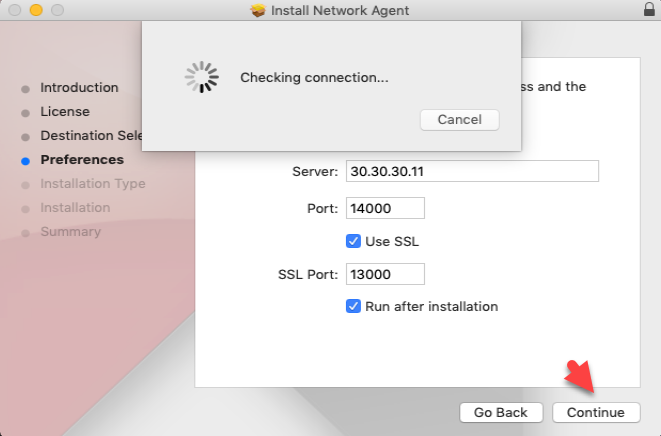Go Back to previous installer step
This screenshot has width=661, height=436.
(x=501, y=412)
